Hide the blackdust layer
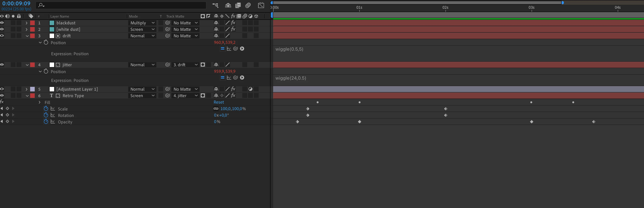This screenshot has width=644, height=208. 2,23
